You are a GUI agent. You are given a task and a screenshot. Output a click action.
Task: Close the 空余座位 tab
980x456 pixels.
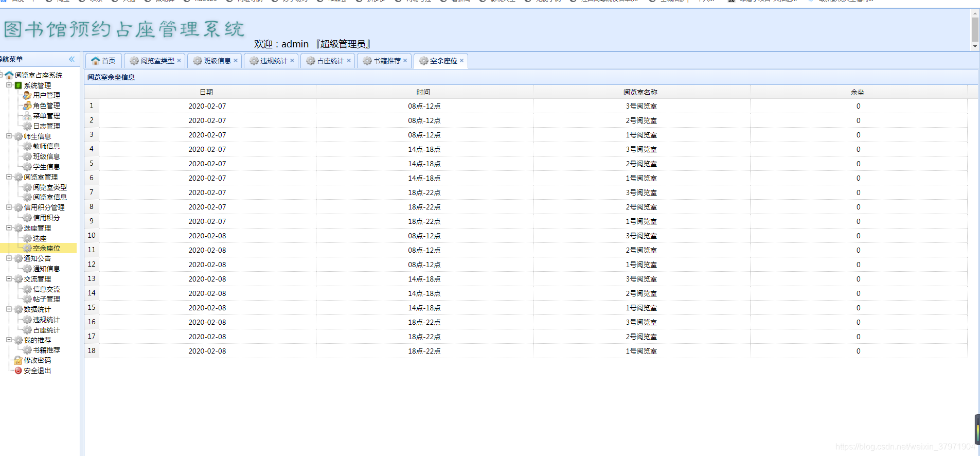462,60
